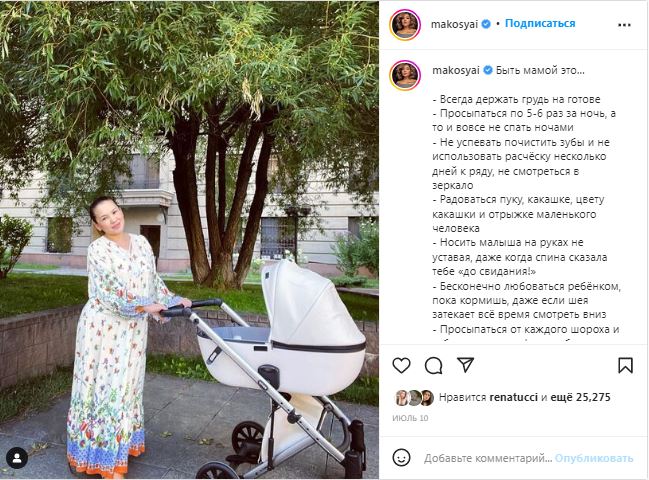Open emoji picker smiley icon
Screen dimensions: 649x480
[401, 458]
